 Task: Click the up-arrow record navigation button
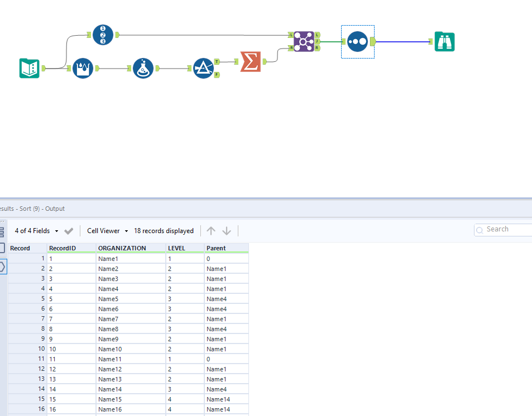click(x=210, y=230)
